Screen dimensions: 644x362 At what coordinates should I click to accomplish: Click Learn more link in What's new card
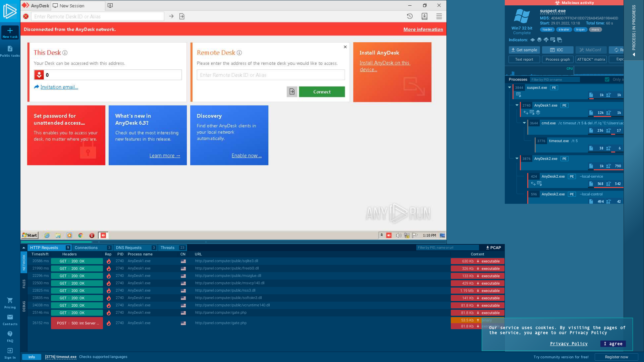(x=165, y=156)
